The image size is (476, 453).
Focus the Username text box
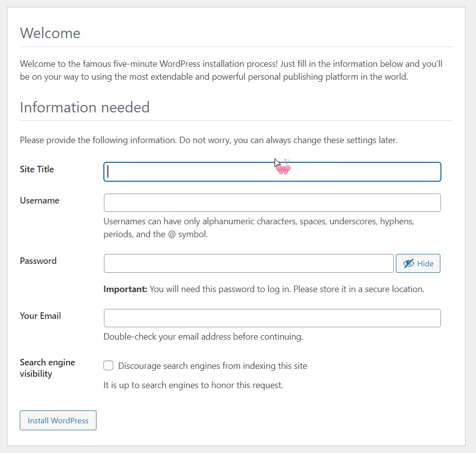[x=272, y=203]
